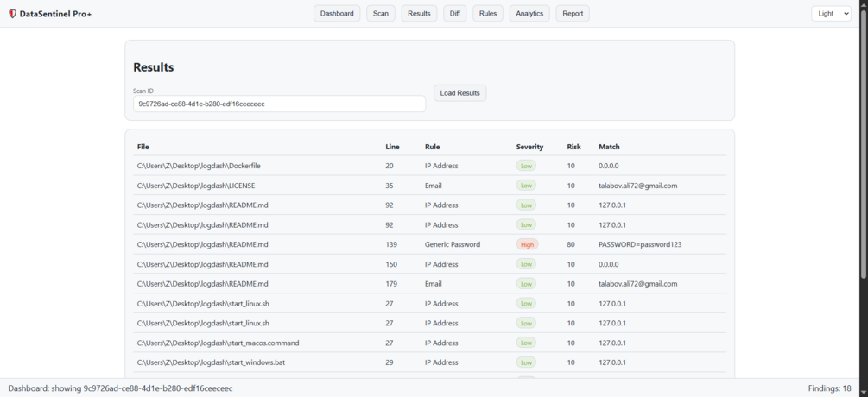Viewport: 868px width, 397px height.
Task: Click the Rule column header
Action: click(433, 147)
